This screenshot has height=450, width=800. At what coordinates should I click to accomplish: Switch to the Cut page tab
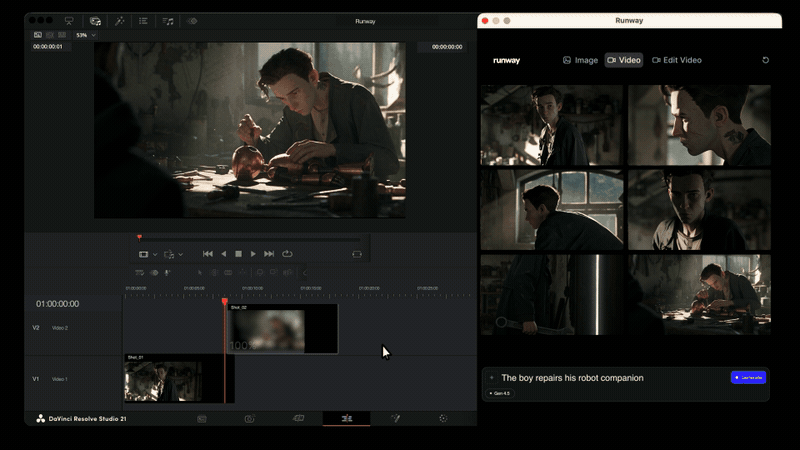[x=249, y=419]
